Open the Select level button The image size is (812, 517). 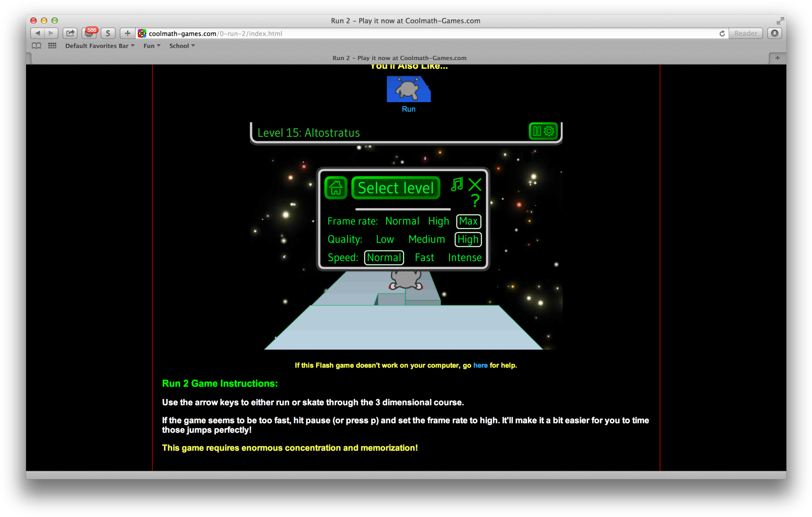[x=396, y=188]
